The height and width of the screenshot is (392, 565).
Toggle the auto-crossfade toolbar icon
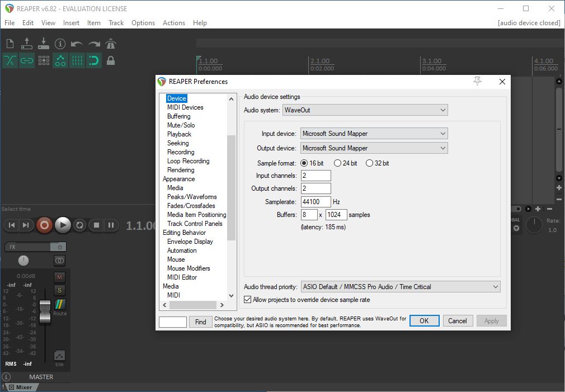coord(10,60)
